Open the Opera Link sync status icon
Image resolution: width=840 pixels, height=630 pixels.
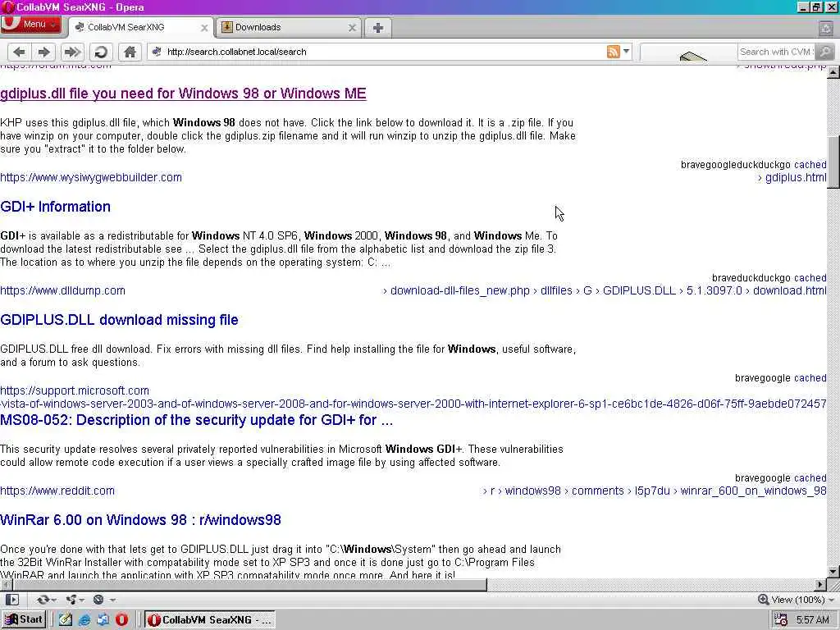43,600
